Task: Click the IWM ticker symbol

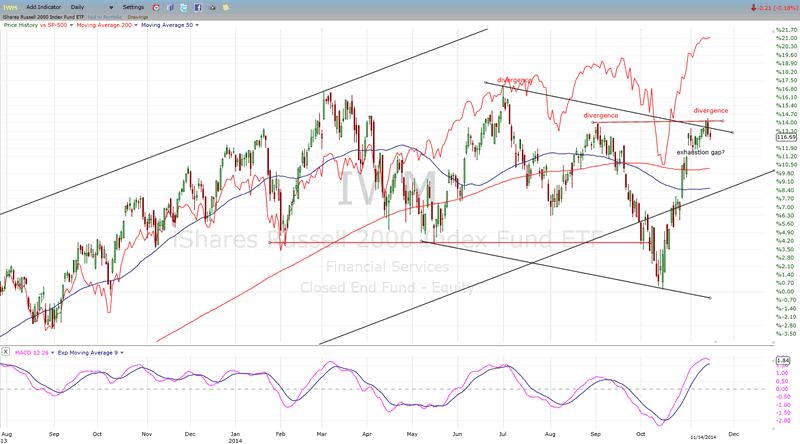Action: coord(10,8)
